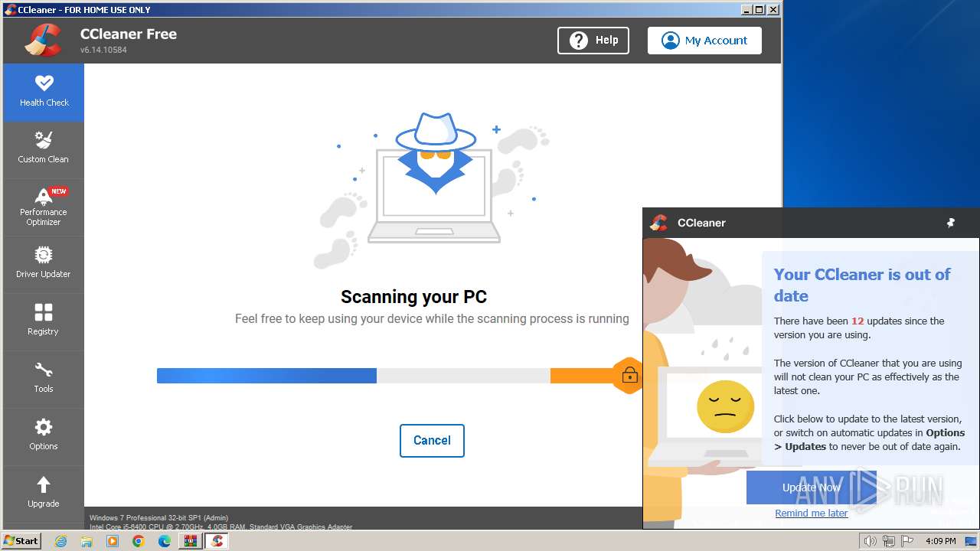Click the 'Scanning your PC' heading

pyautogui.click(x=413, y=297)
